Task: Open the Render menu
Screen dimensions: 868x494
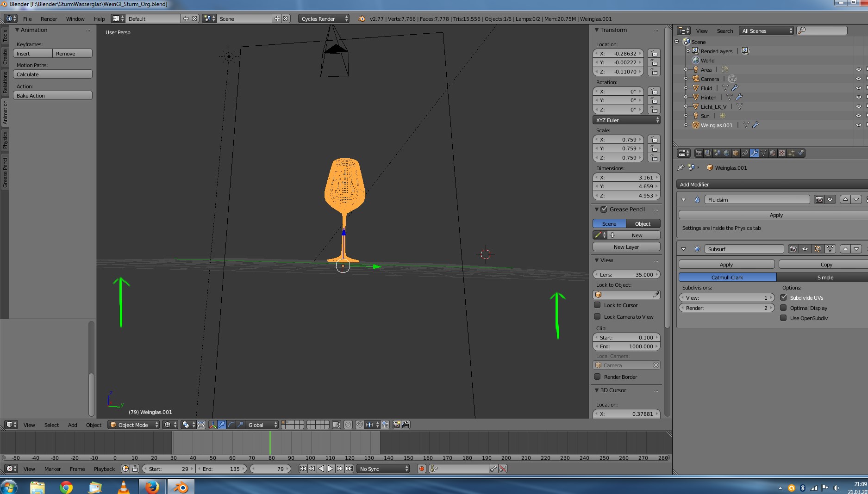Action: (49, 19)
